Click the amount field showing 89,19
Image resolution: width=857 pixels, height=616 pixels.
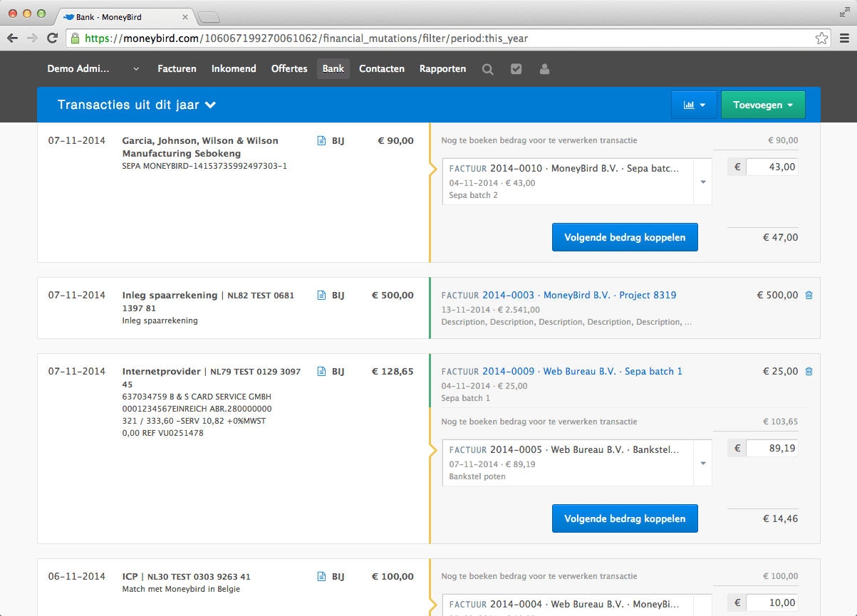coord(771,448)
